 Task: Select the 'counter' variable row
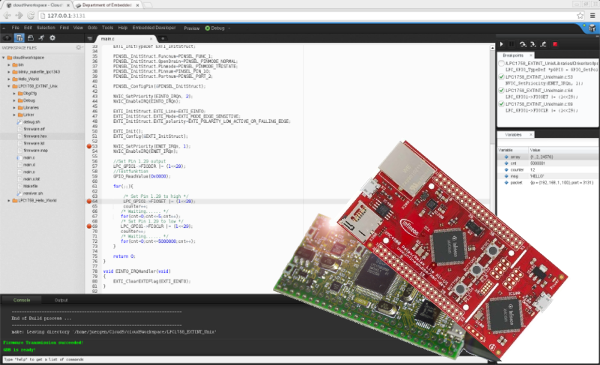[x=548, y=170]
